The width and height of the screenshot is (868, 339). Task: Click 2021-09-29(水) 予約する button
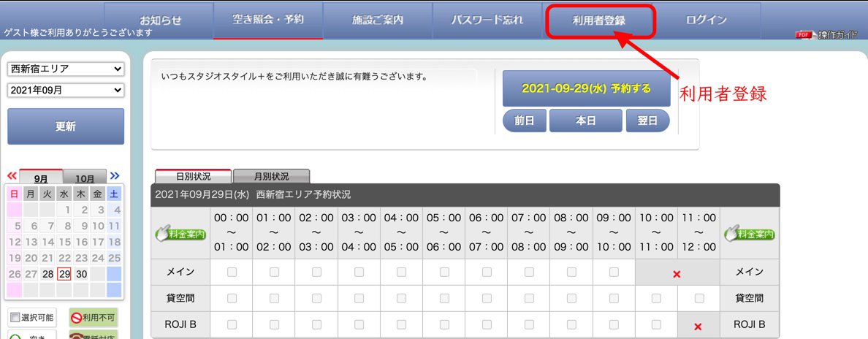pyautogui.click(x=586, y=88)
